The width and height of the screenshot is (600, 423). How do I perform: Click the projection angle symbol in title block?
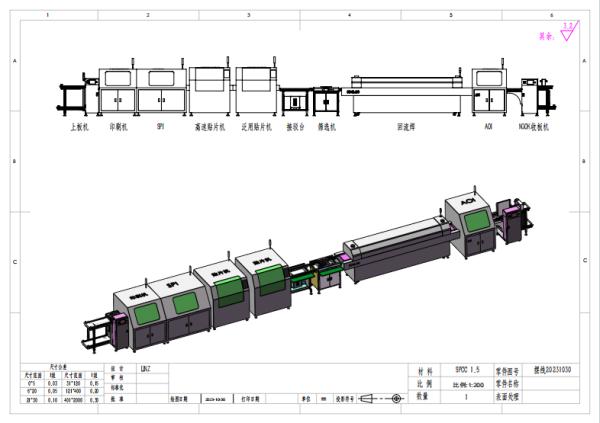pyautogui.click(x=386, y=398)
